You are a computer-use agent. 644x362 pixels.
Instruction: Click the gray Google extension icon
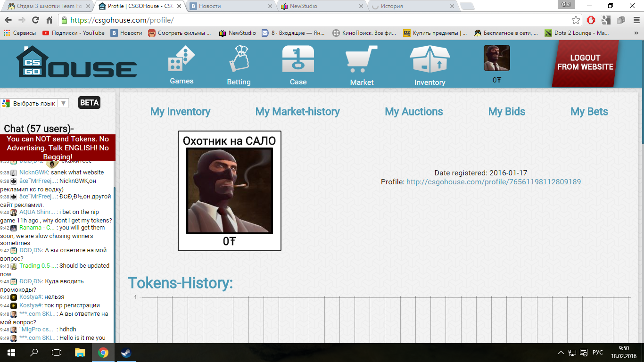click(606, 20)
